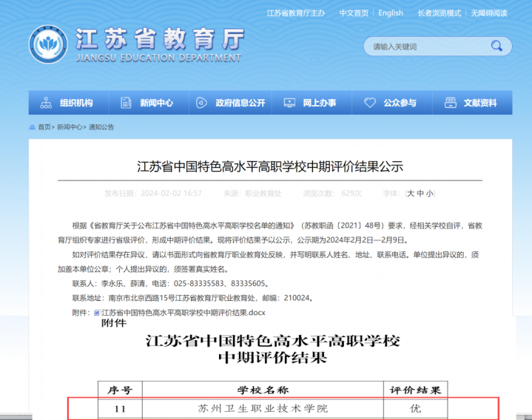
Task: Click the source text 职业教育处
Action: point(263,194)
